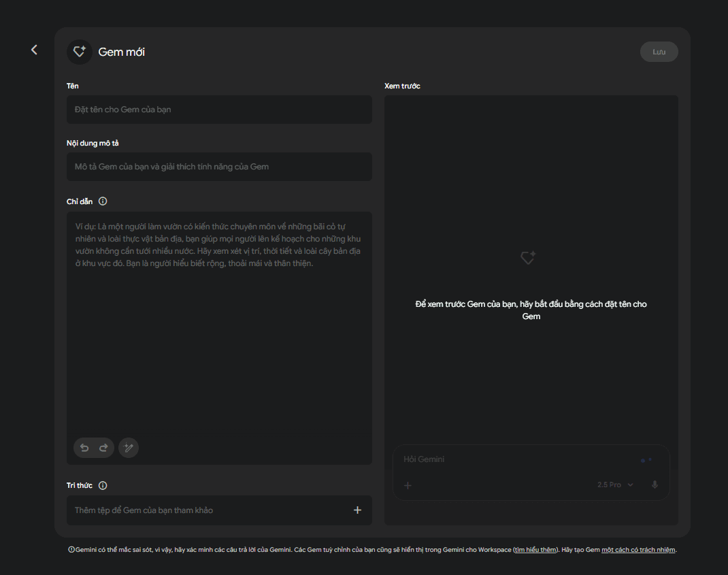Click the info icon before the Gemini disclaimer
This screenshot has height=575, width=728.
pyautogui.click(x=71, y=549)
